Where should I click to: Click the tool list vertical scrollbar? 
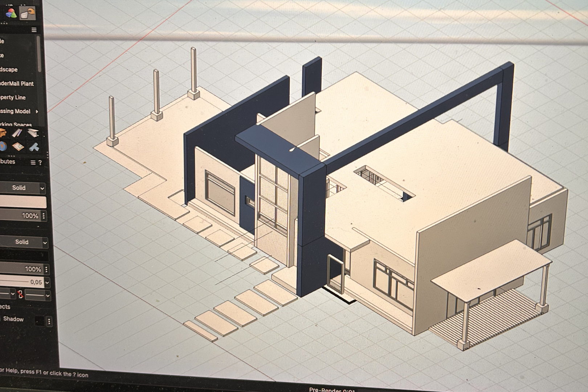[x=39, y=54]
